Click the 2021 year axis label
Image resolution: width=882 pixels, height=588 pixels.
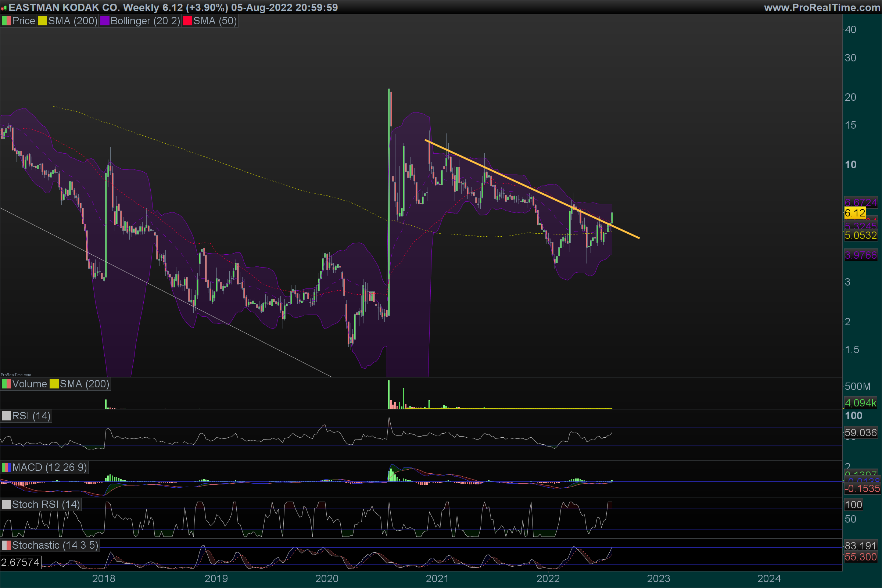pyautogui.click(x=437, y=578)
